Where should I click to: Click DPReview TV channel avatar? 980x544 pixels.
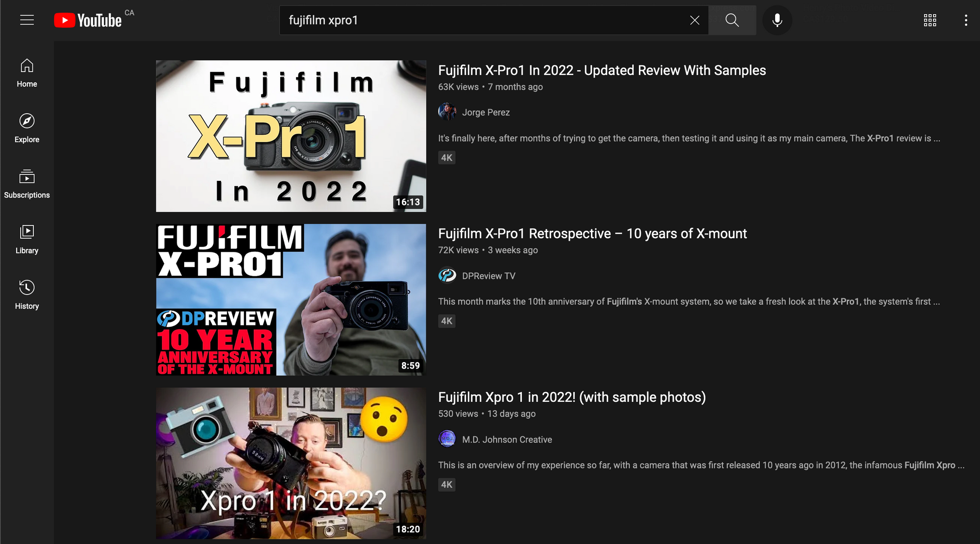(x=447, y=275)
